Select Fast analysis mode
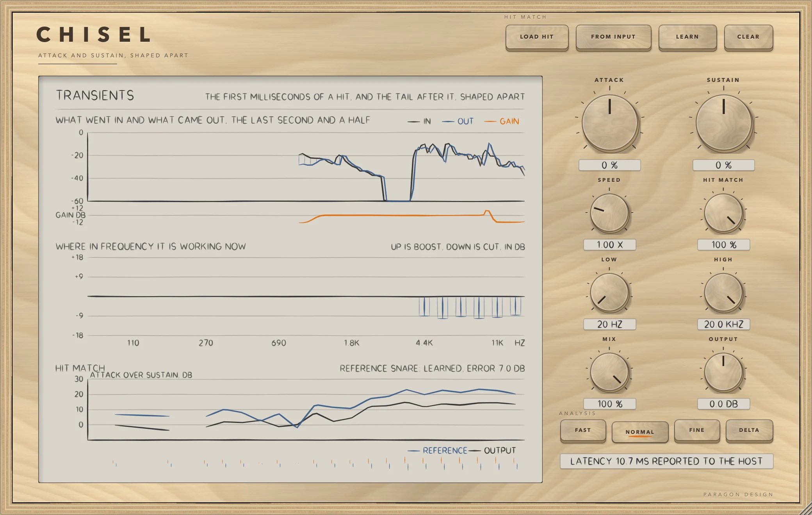The height and width of the screenshot is (515, 812). [583, 430]
